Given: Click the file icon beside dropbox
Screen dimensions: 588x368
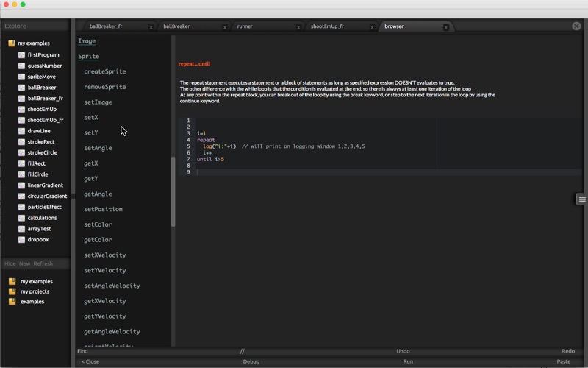Looking at the screenshot, I should [x=22, y=240].
